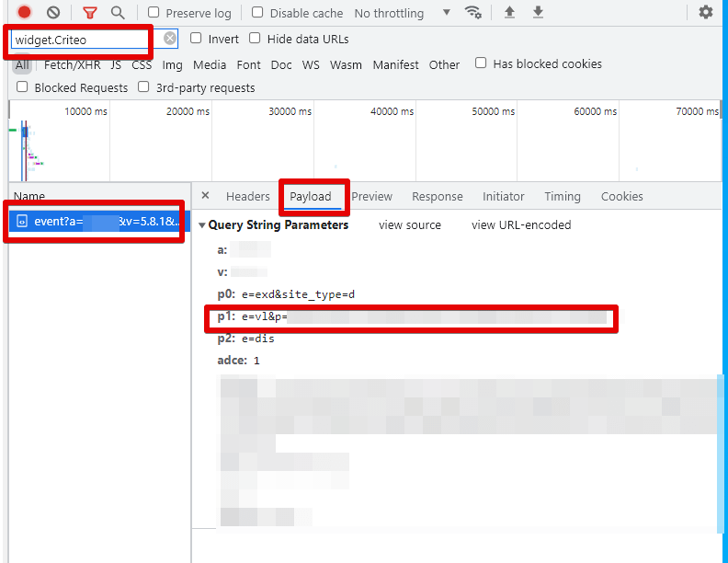Toggle the filter funnel icon
The height and width of the screenshot is (563, 728).
tap(89, 13)
